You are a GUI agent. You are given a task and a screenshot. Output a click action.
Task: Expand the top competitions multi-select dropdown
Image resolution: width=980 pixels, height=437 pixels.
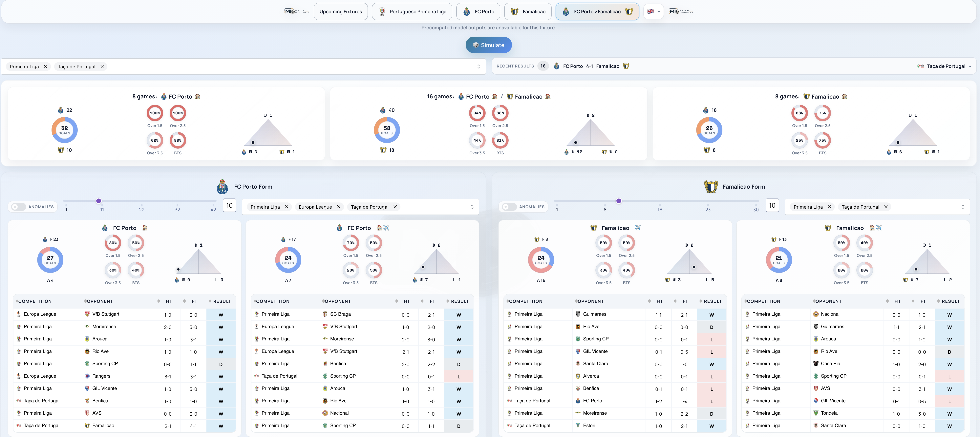(x=479, y=66)
